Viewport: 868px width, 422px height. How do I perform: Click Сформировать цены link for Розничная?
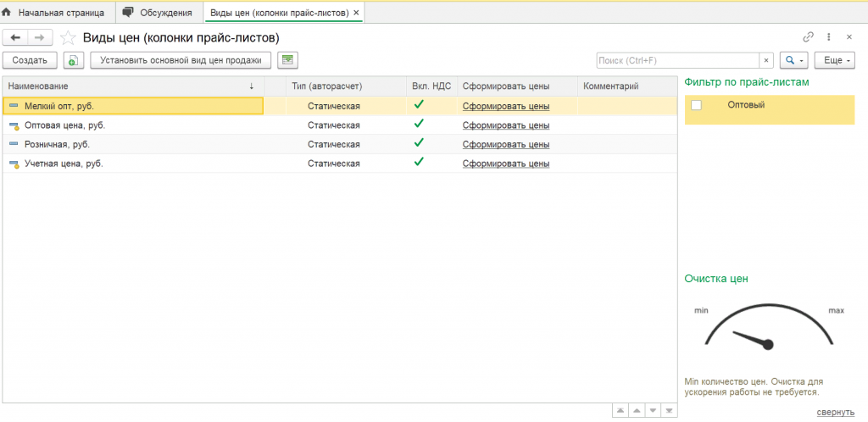click(x=506, y=144)
